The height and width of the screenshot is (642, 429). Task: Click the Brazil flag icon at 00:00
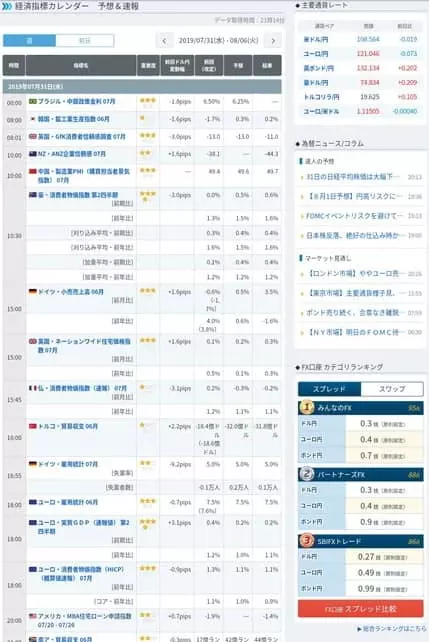33,102
